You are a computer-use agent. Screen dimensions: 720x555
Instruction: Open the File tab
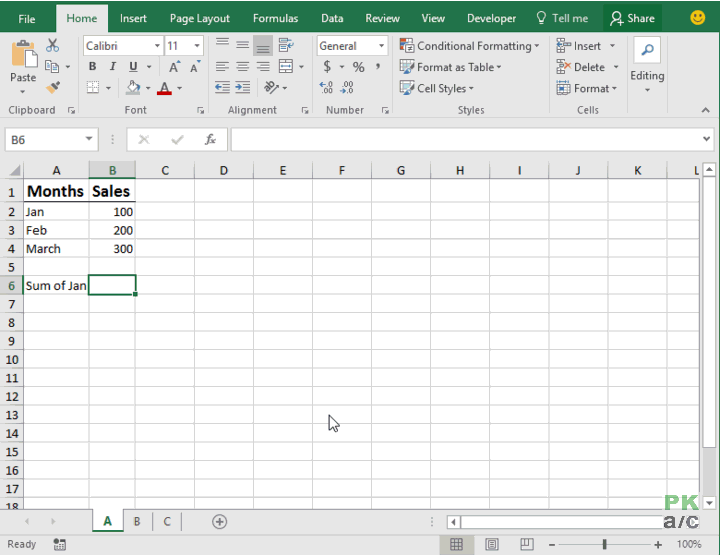tap(27, 19)
